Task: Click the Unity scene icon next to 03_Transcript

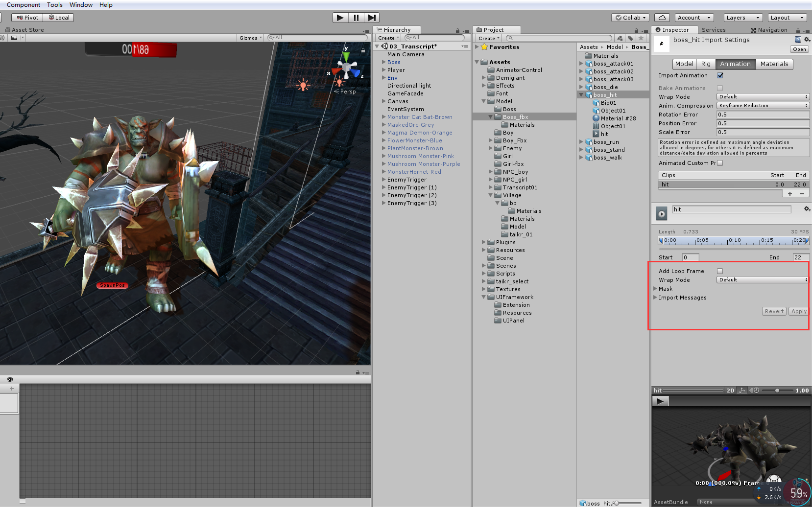Action: [385, 46]
